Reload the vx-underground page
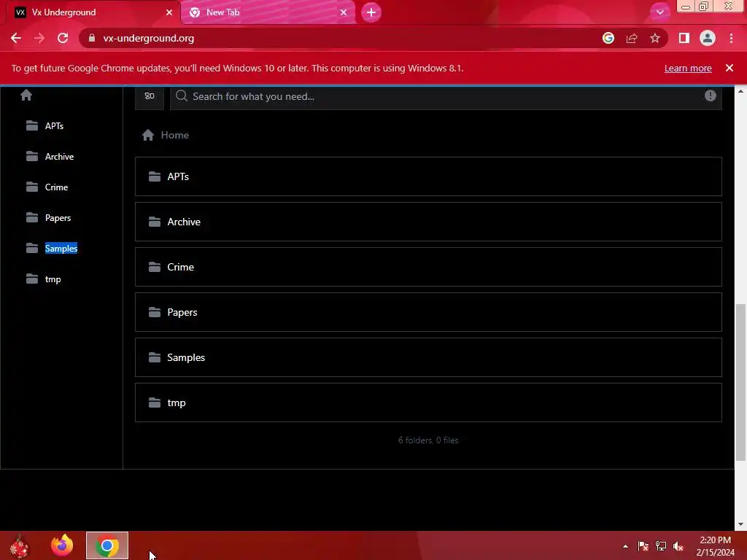Screen dimensions: 747x560 click(63, 38)
